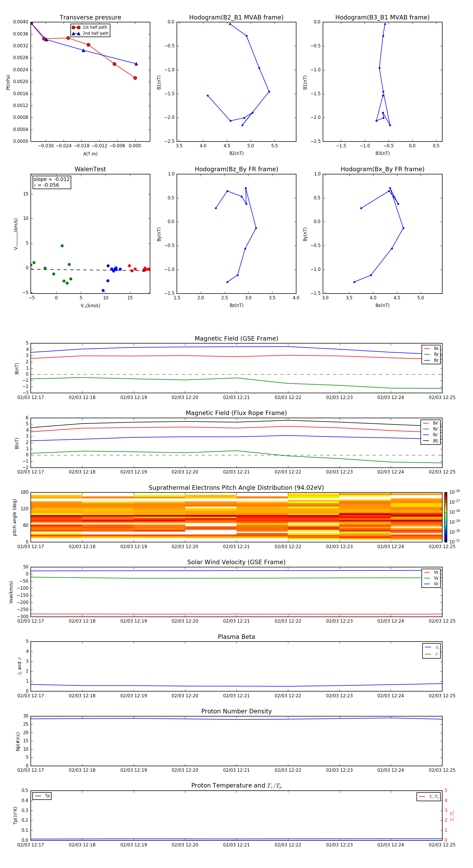The height and width of the screenshot is (868, 473).
Task: Click the 'Bz(nT)' x-axis label
Action: 236,305
